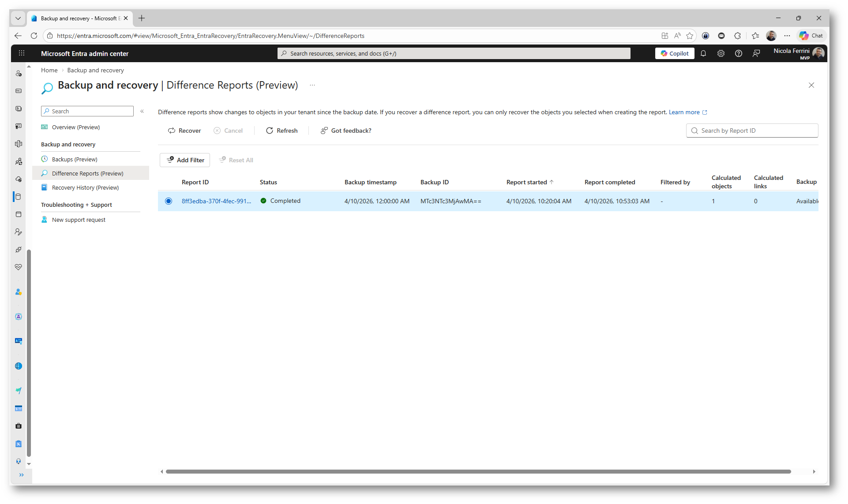
Task: Open the Learn more link
Action: [x=684, y=112]
